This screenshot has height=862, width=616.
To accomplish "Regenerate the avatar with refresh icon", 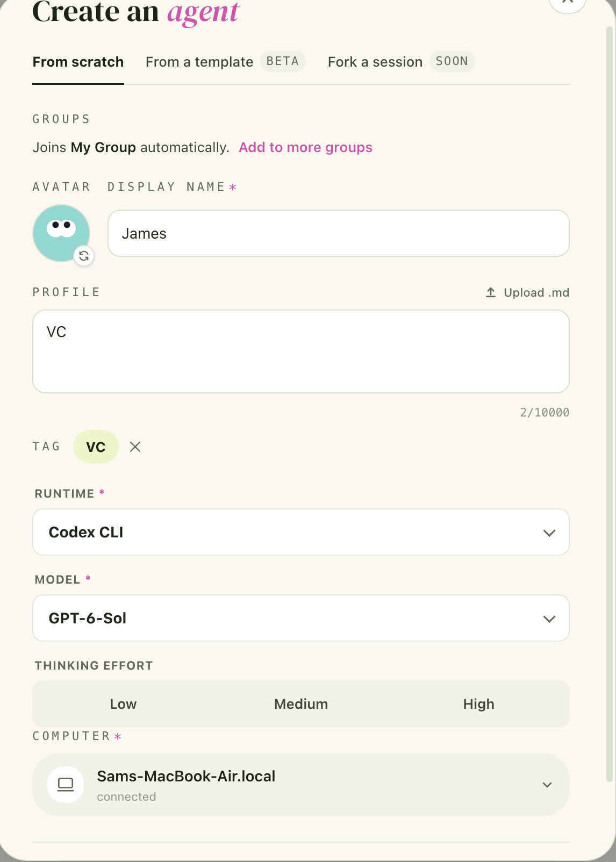I will click(84, 256).
